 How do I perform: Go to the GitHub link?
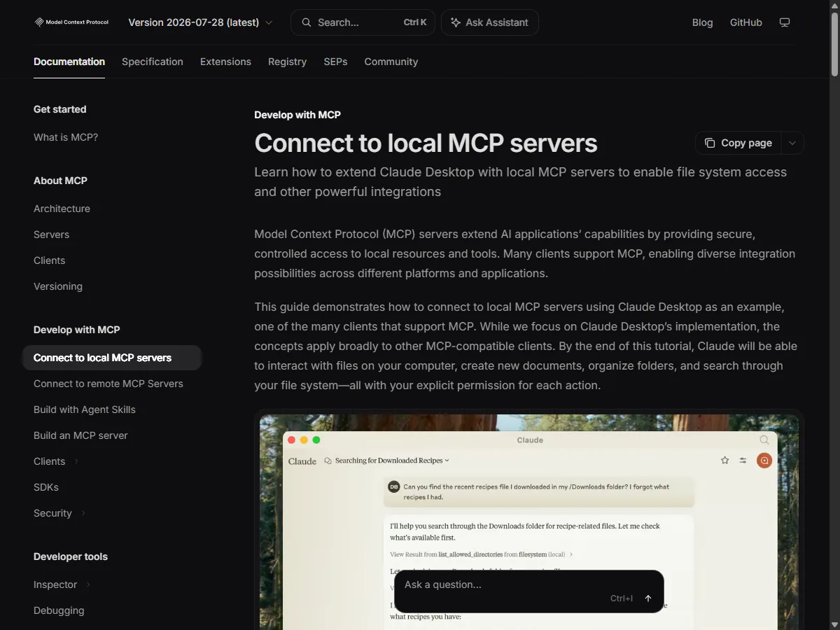pos(746,22)
